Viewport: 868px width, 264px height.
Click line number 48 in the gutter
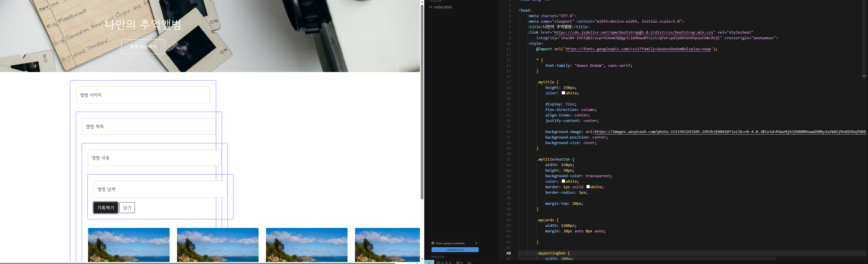tap(509, 253)
